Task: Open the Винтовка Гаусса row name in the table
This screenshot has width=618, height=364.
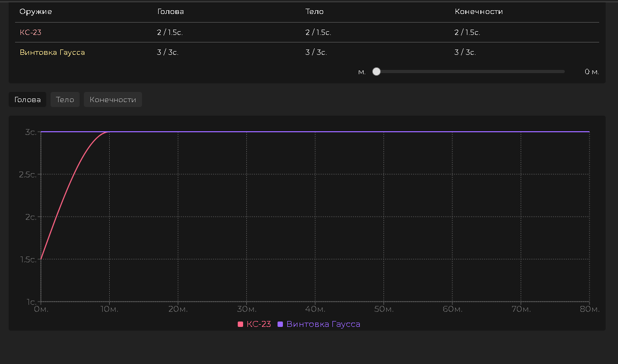Action: point(52,52)
